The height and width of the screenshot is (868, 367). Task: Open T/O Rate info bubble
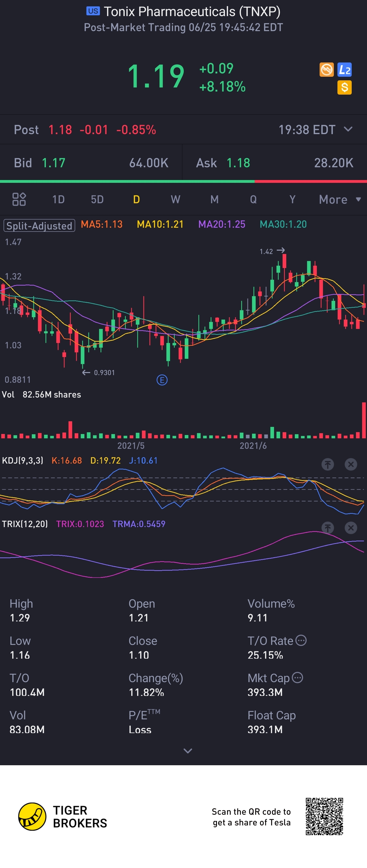pos(301,640)
